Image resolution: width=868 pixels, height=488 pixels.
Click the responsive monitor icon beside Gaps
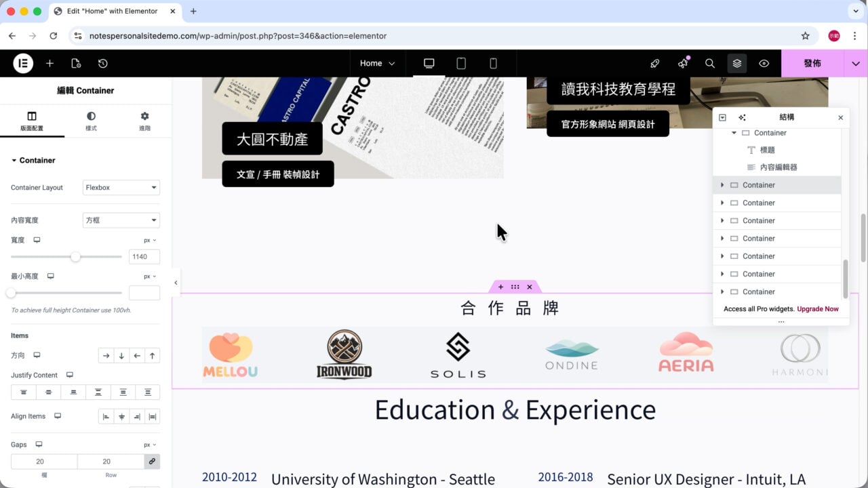point(39,445)
